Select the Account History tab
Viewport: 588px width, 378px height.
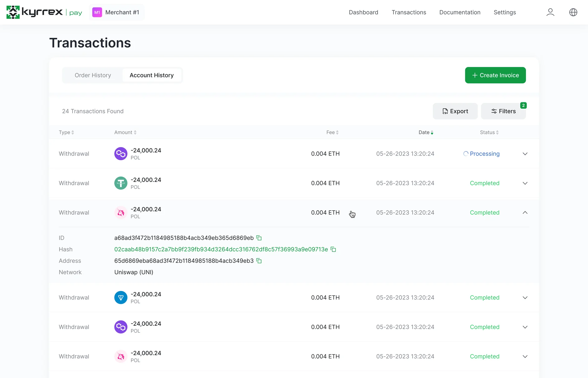152,75
